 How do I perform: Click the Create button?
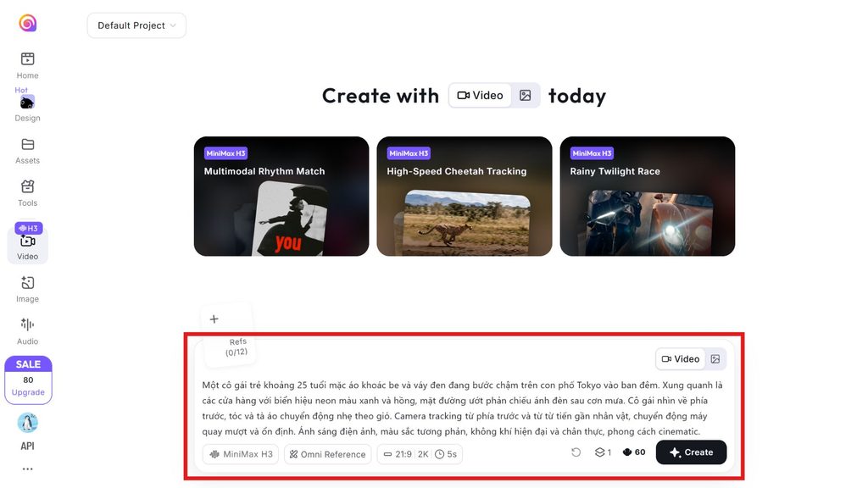tap(691, 452)
